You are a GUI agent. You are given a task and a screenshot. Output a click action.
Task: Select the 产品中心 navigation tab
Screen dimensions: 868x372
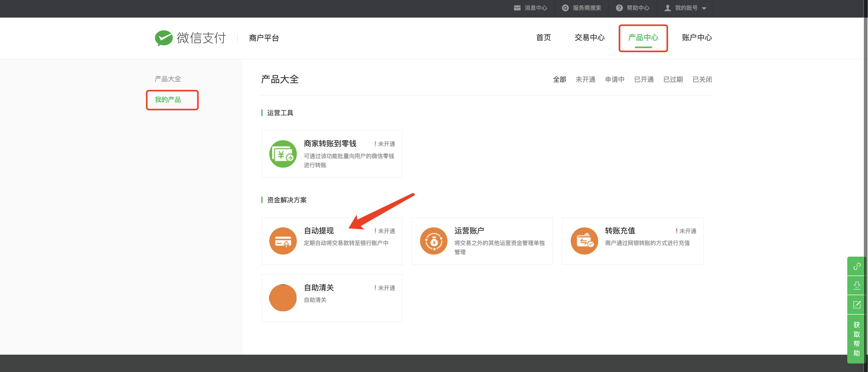point(643,37)
